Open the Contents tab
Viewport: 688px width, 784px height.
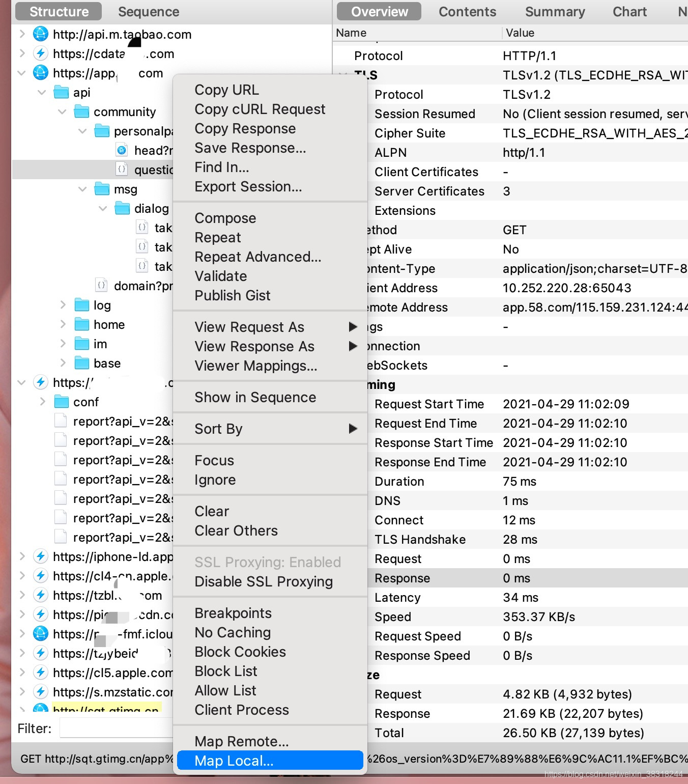[467, 12]
